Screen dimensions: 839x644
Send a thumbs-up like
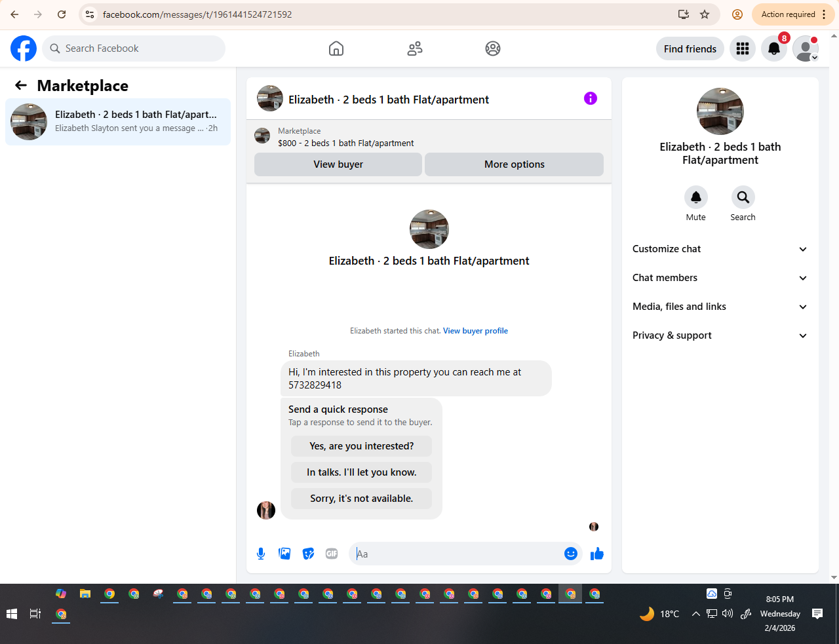pyautogui.click(x=597, y=554)
